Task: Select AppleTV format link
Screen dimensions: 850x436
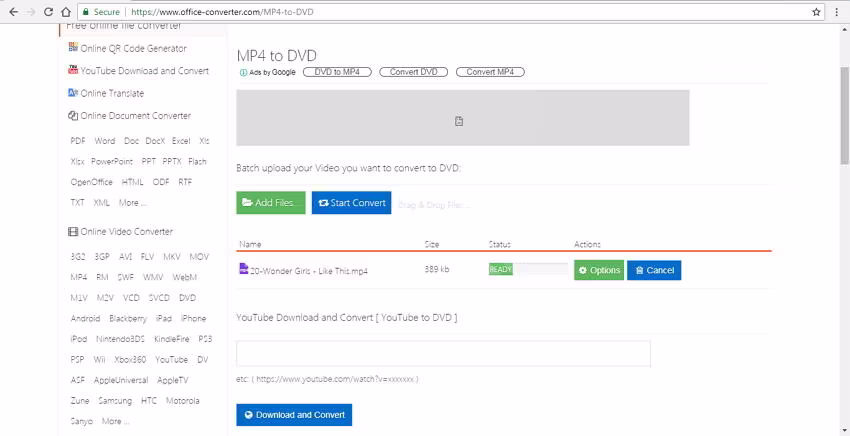Action: (x=173, y=380)
